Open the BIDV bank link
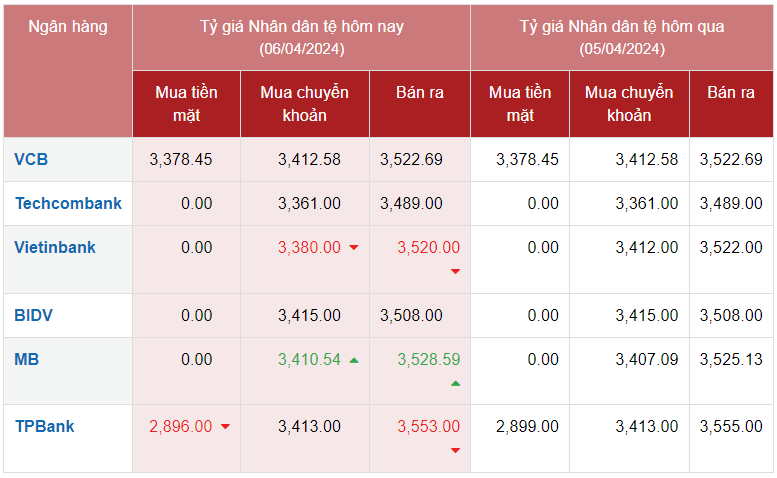Image resolution: width=777 pixels, height=478 pixels. pyautogui.click(x=33, y=315)
